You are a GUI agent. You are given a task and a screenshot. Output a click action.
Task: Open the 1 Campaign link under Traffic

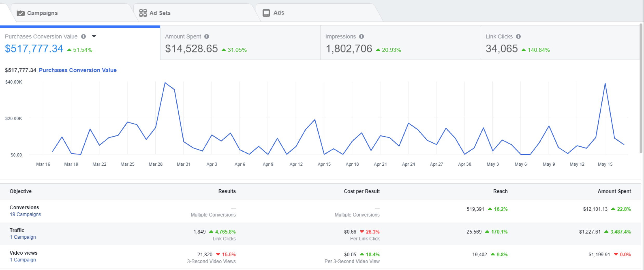(23, 237)
